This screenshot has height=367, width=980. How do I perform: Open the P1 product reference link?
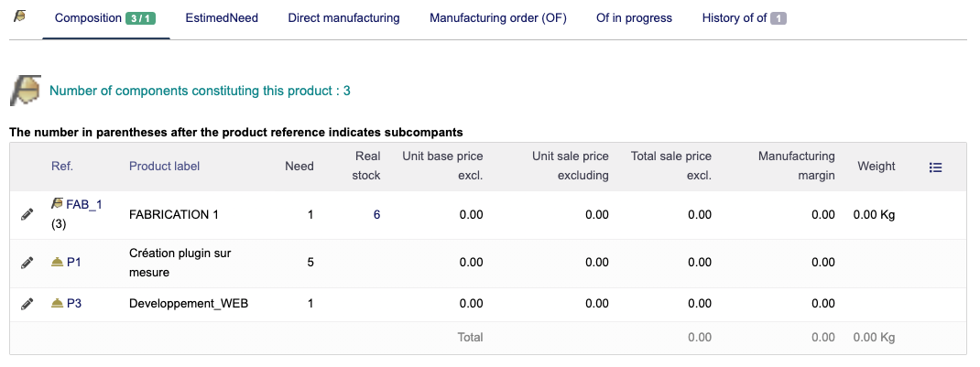pyautogui.click(x=74, y=263)
